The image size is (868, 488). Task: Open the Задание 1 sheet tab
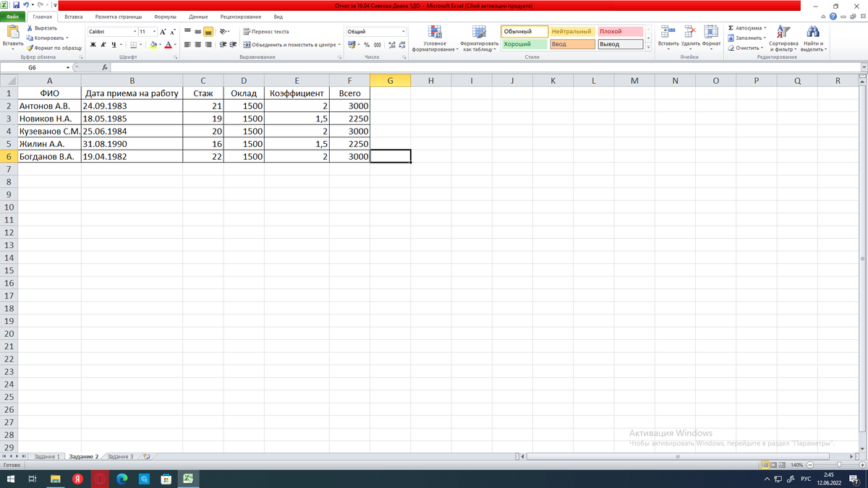click(x=47, y=457)
